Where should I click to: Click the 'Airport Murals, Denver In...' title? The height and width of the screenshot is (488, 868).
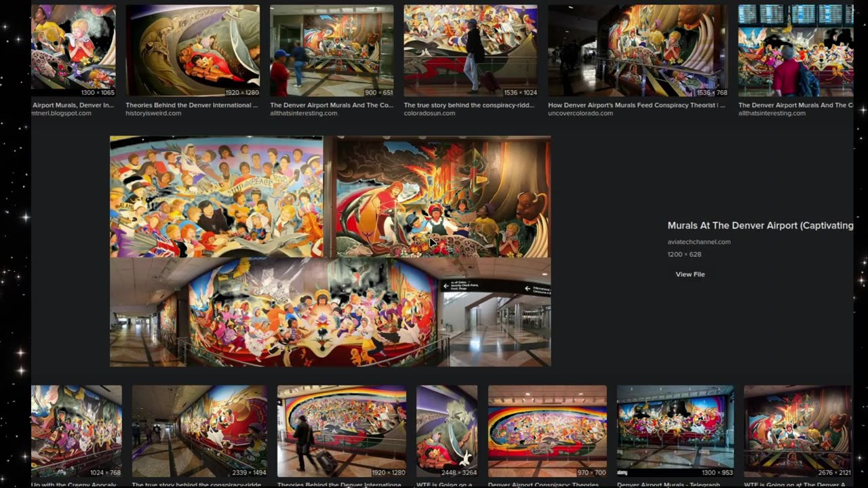click(x=73, y=105)
